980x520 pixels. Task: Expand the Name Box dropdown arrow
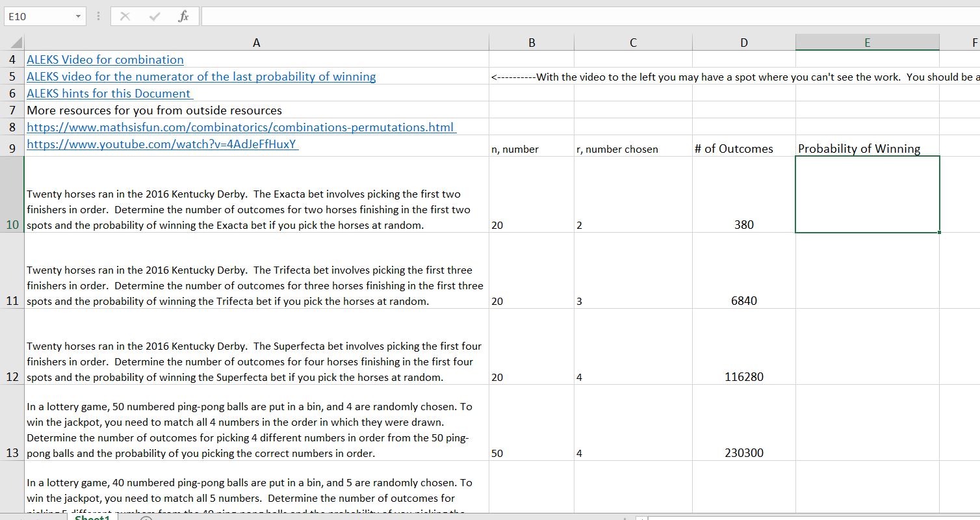(78, 16)
